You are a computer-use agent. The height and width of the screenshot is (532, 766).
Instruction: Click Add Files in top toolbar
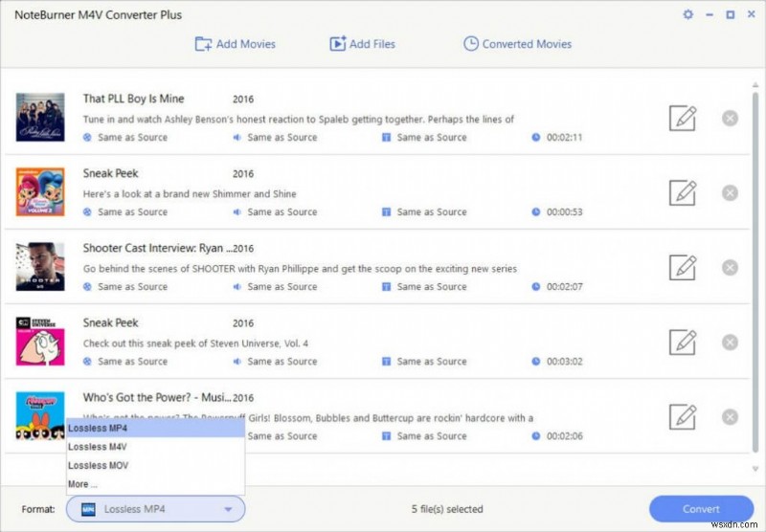click(x=362, y=44)
